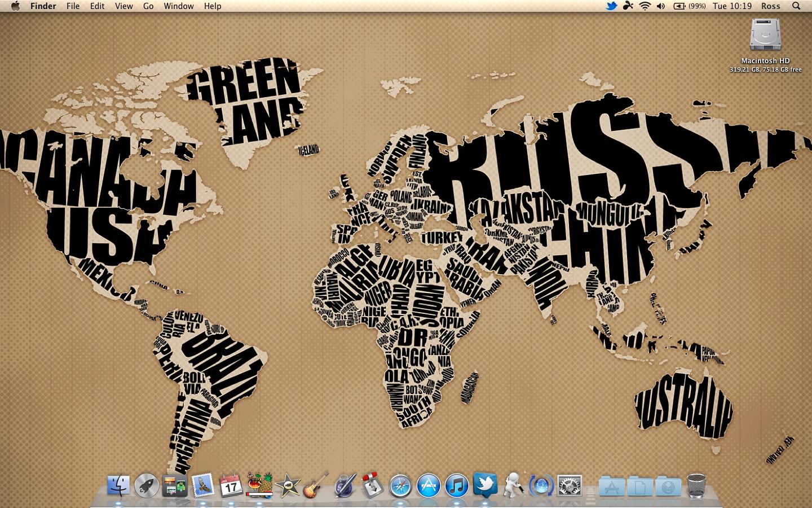The height and width of the screenshot is (508, 812).
Task: Launch Transmission gear-lever icon in dock
Action: click(372, 485)
